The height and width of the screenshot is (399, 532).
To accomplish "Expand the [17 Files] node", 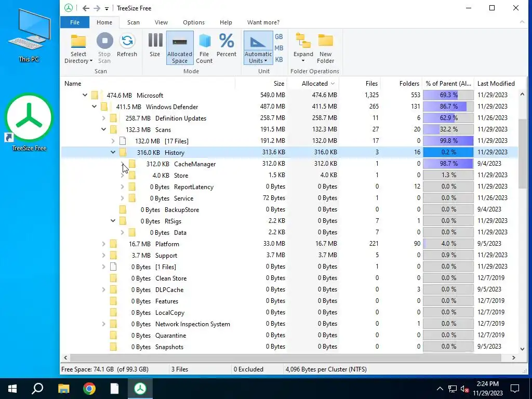I will pyautogui.click(x=113, y=141).
